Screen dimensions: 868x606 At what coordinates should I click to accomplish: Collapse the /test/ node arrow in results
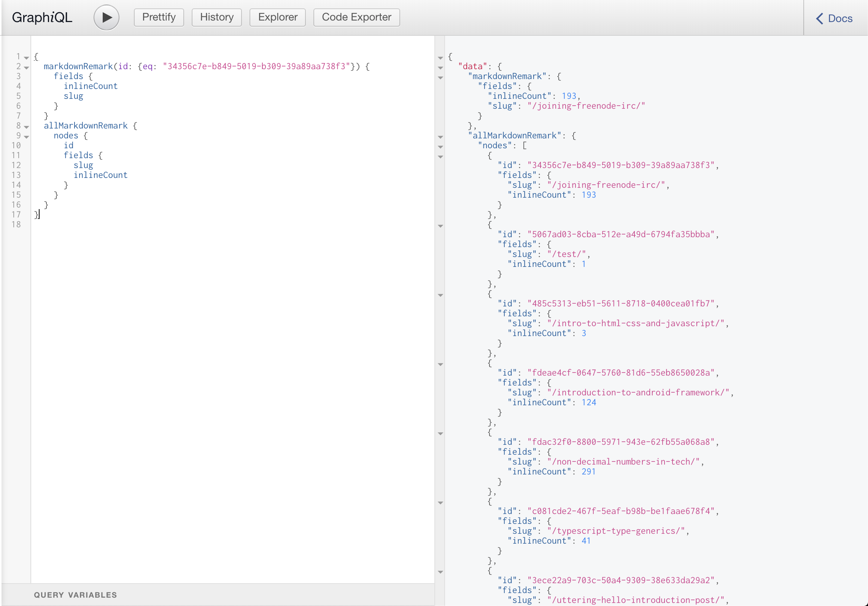tap(440, 225)
